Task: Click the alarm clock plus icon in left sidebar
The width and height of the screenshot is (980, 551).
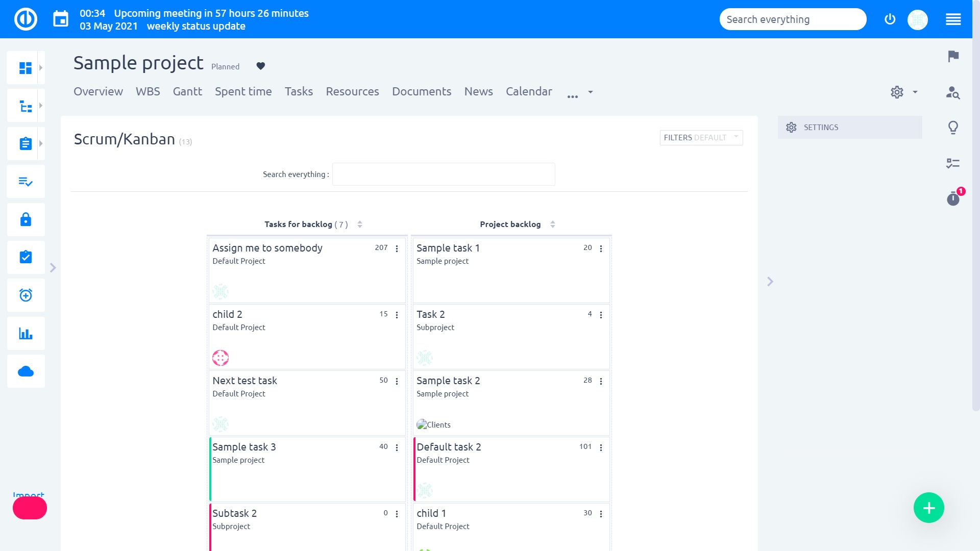Action: pos(26,295)
